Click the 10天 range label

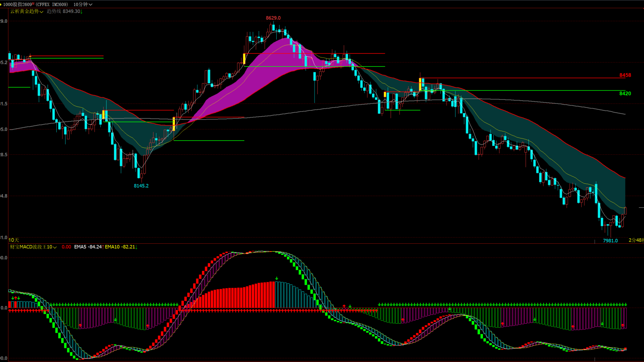coord(14,240)
